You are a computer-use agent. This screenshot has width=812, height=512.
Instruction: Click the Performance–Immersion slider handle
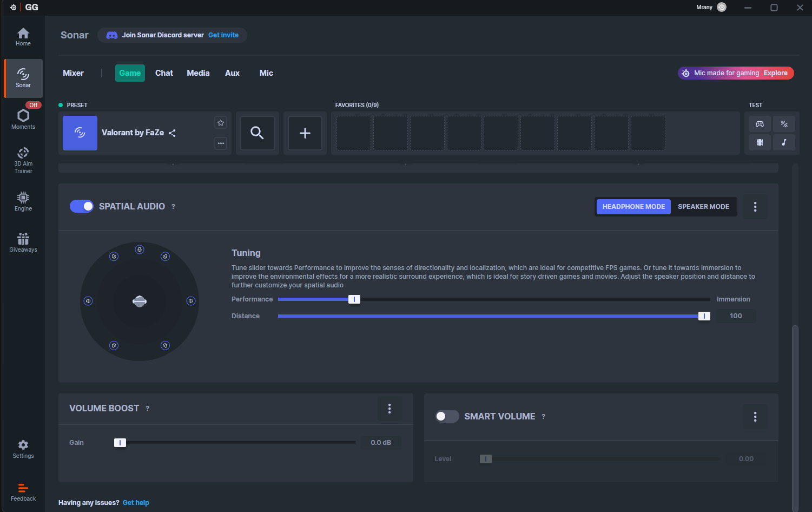354,299
